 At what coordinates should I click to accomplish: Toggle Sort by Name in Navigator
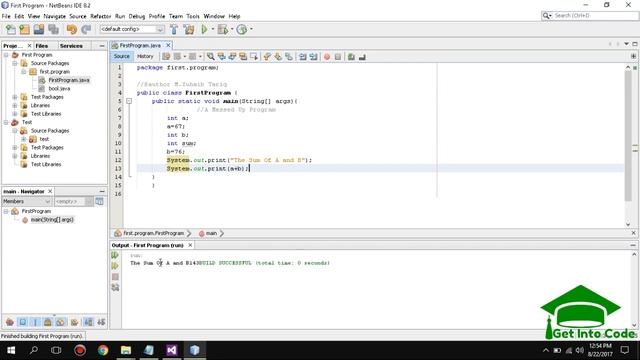click(x=88, y=322)
